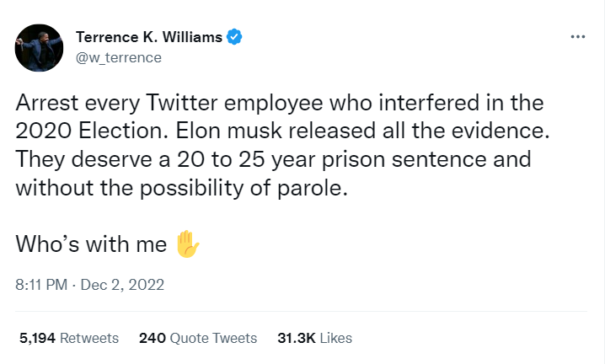
Task: Open Terrence K. Williams profile picture
Action: (39, 47)
